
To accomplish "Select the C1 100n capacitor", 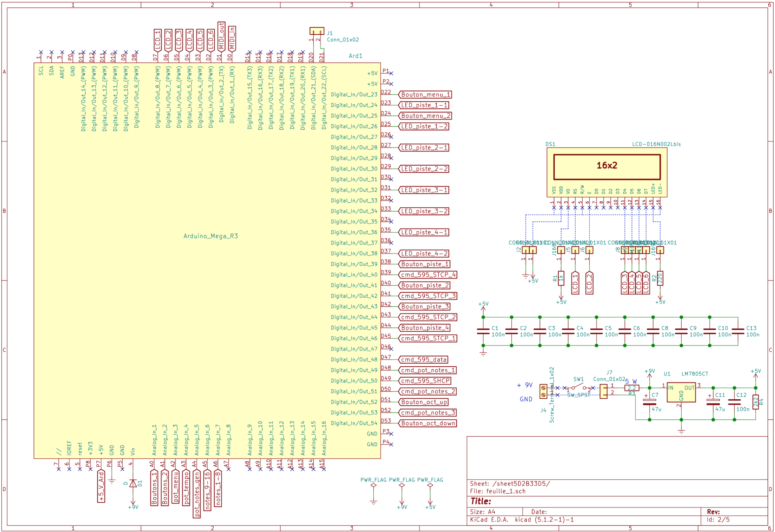I will [x=483, y=331].
